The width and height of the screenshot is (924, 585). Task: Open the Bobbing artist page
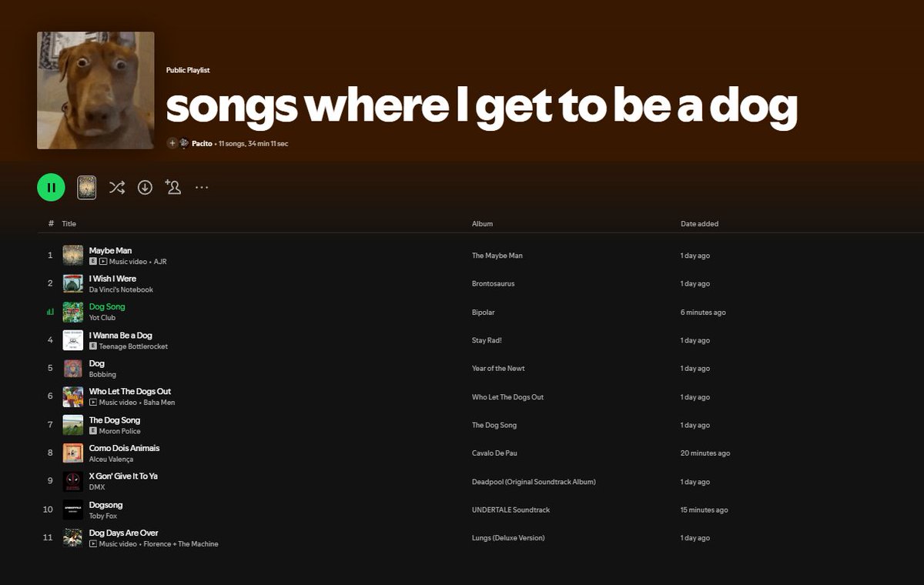point(102,375)
